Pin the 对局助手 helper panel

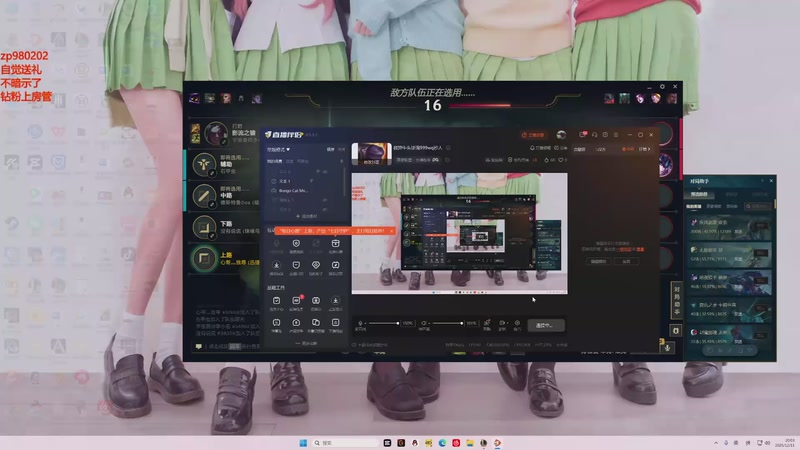(762, 181)
